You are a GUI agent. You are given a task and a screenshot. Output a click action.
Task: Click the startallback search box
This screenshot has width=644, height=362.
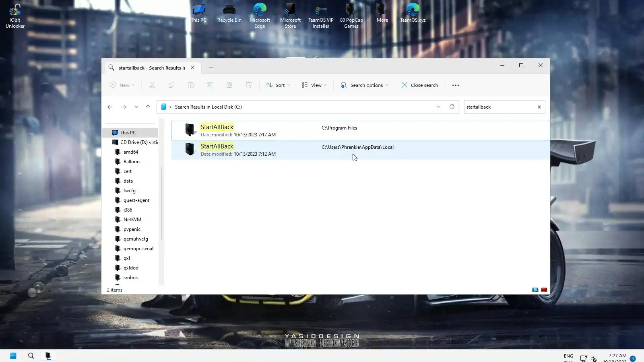[500, 107]
